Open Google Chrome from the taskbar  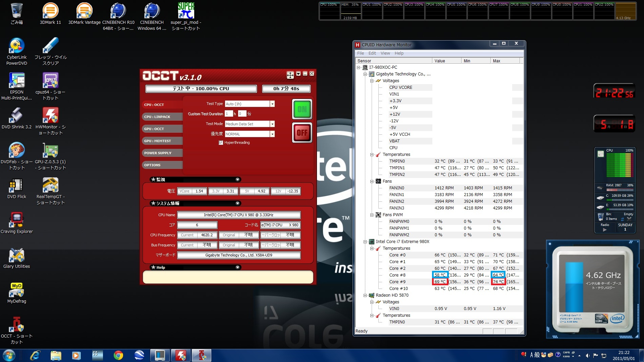coord(118,355)
